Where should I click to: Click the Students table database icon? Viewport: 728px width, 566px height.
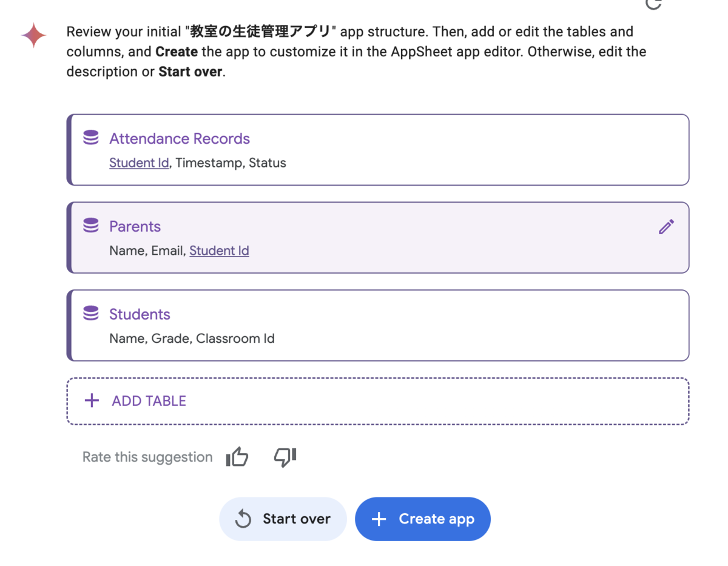click(90, 314)
